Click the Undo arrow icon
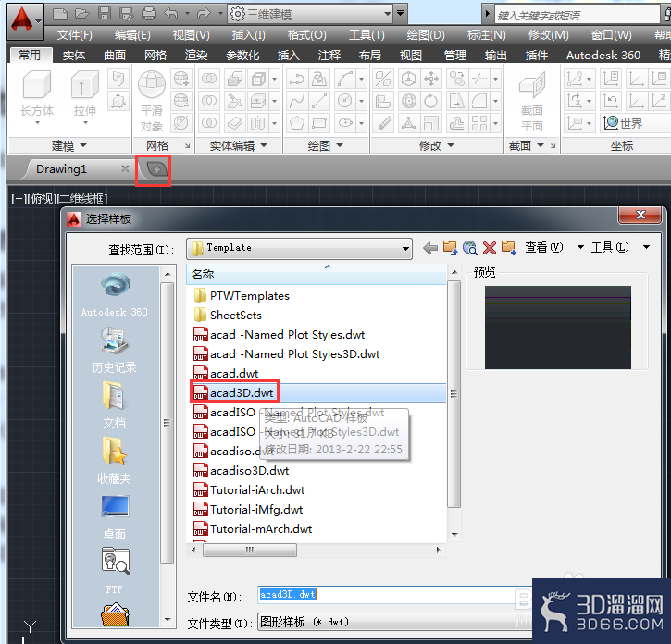The width and height of the screenshot is (671, 644). 170,14
